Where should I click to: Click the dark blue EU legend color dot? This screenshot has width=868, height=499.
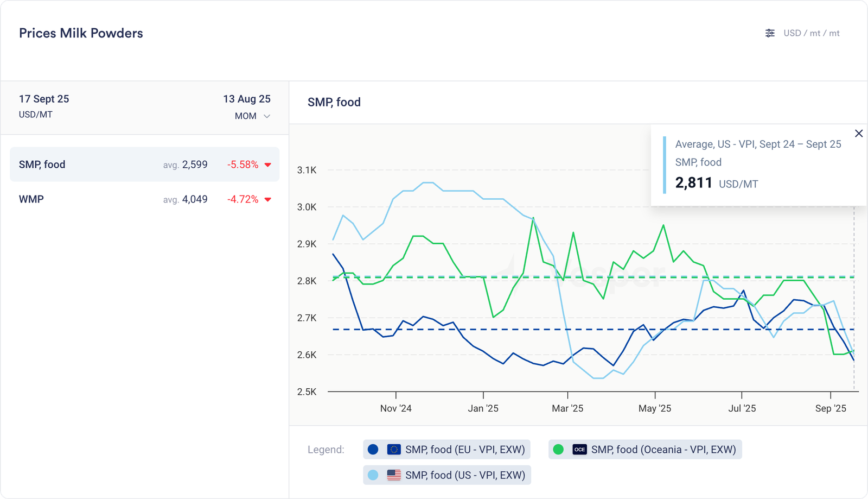click(373, 450)
